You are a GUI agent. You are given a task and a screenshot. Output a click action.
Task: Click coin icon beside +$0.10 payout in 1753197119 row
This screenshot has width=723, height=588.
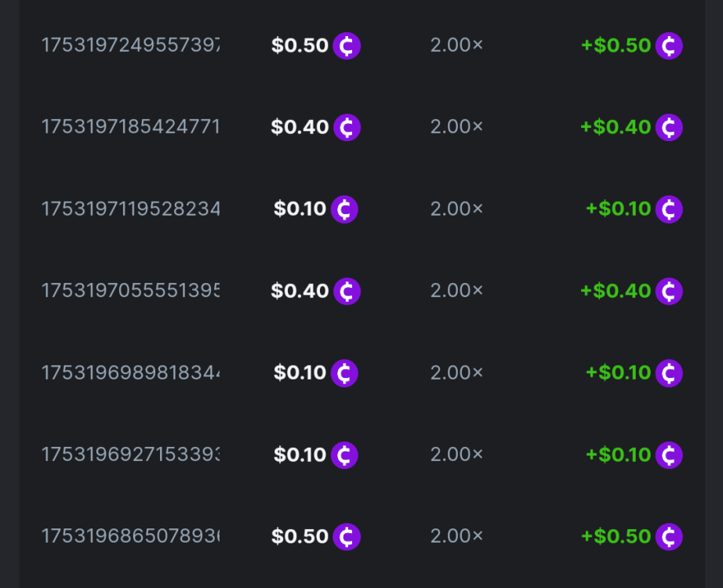669,209
